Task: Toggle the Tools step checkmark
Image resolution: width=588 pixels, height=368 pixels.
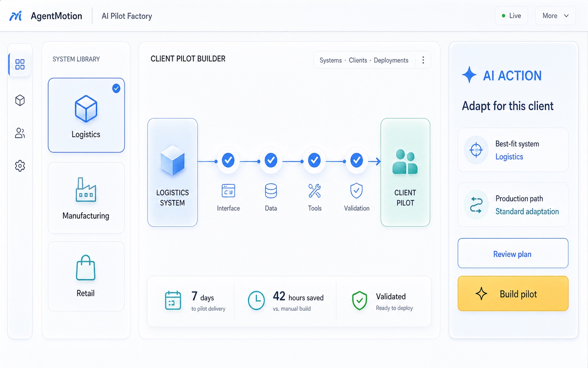Action: click(314, 160)
